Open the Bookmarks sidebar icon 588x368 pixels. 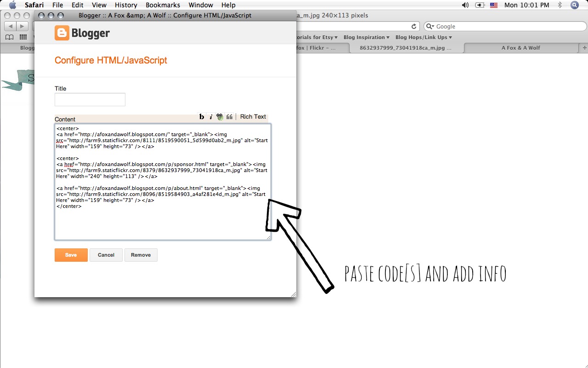coord(9,37)
